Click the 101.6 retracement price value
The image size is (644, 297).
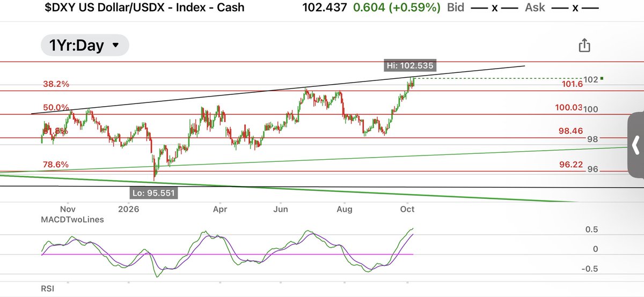pyautogui.click(x=571, y=84)
